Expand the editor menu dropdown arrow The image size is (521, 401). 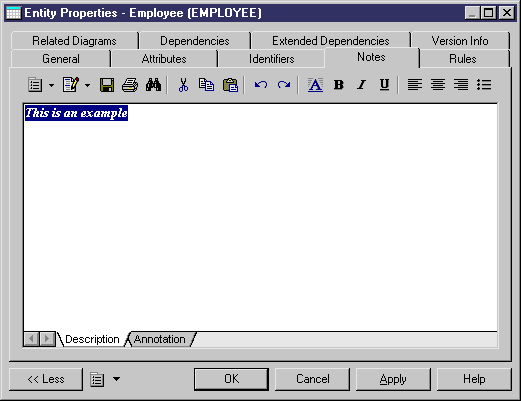coord(51,86)
